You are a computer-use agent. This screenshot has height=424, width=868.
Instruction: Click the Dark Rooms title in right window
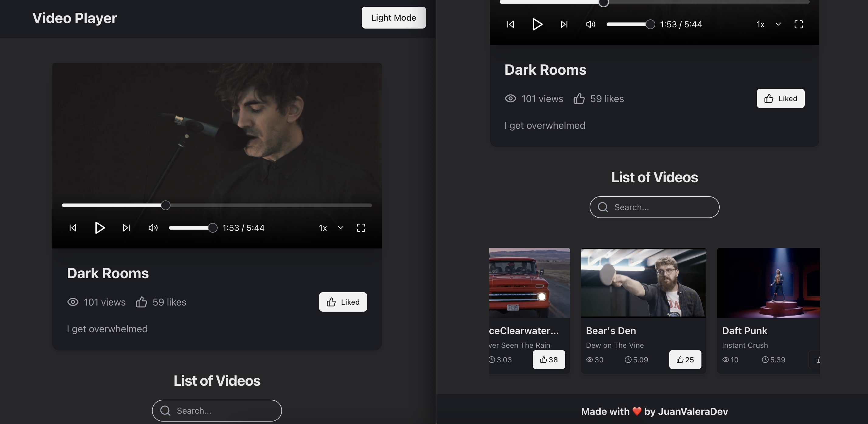[546, 70]
